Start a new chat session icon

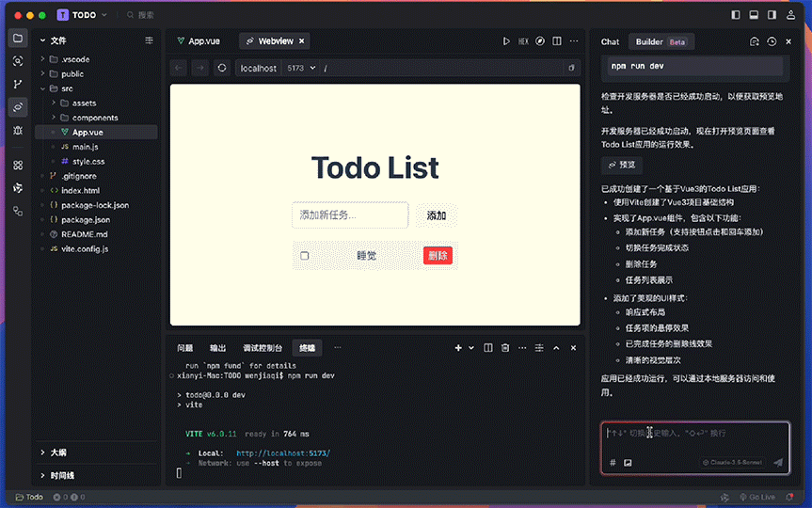(754, 41)
